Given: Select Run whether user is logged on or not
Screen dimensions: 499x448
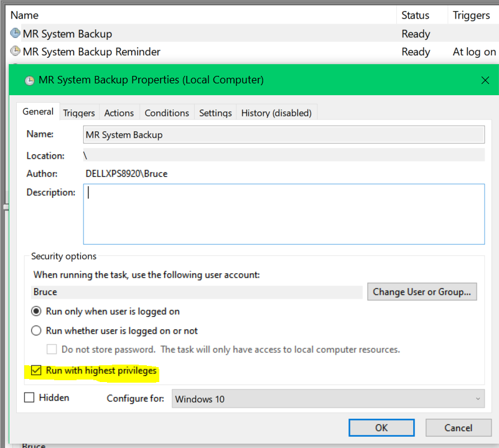Looking at the screenshot, I should click(x=36, y=331).
